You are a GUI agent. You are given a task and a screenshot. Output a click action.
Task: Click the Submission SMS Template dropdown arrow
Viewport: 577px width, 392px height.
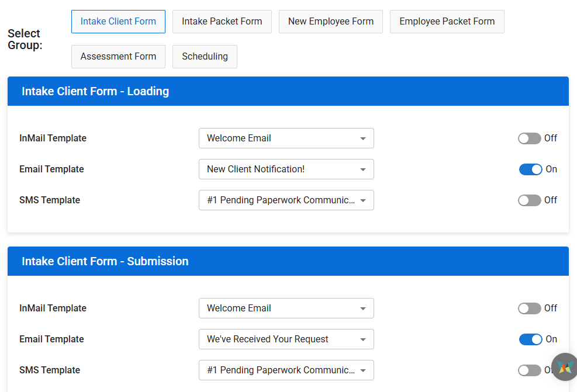(x=363, y=370)
